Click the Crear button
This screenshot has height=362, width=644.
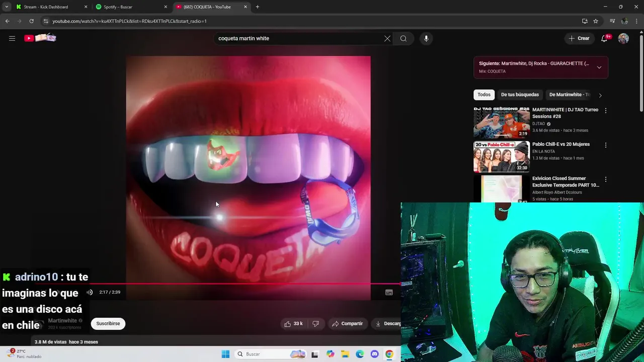(x=579, y=38)
